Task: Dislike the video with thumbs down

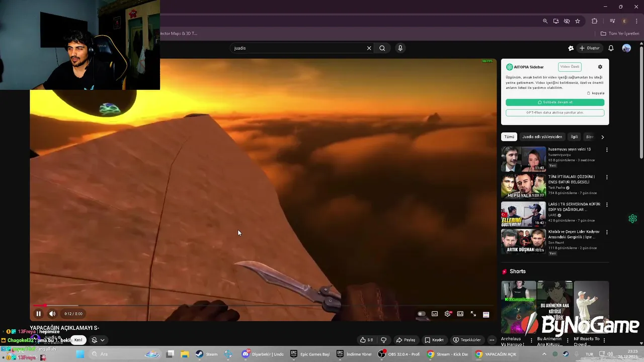Action: [383, 340]
